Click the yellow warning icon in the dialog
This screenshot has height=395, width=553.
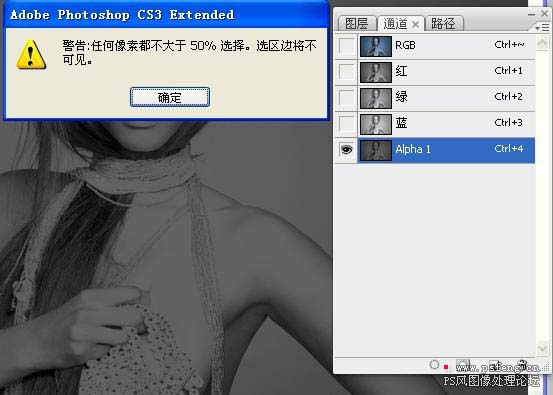[31, 54]
